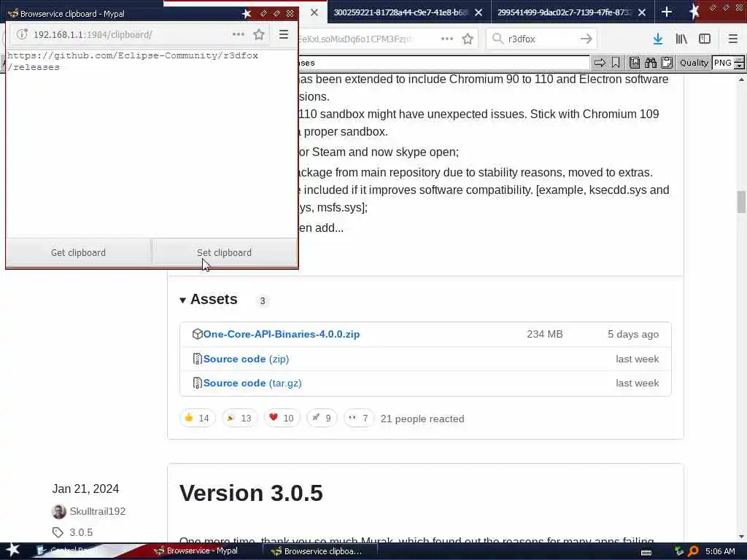Click the r3dfox search field
The height and width of the screenshot is (560, 747).
pyautogui.click(x=541, y=39)
